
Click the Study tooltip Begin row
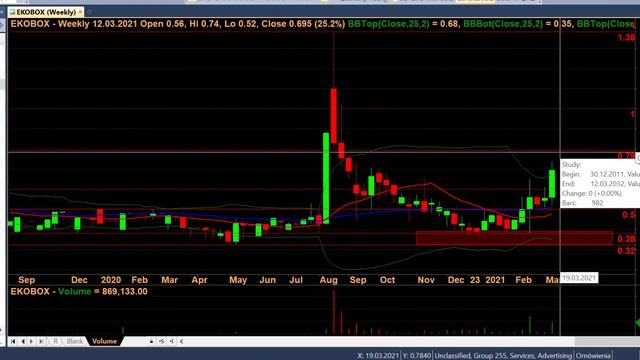600,174
